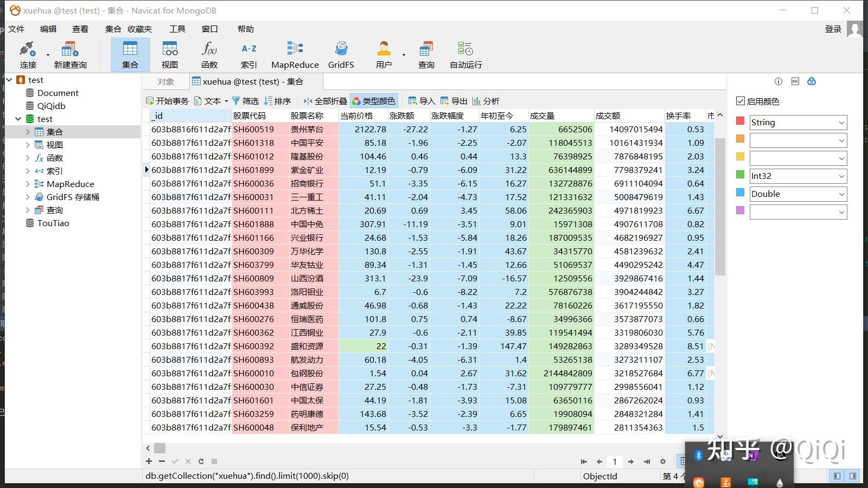Switch to the 对象 tab

click(166, 82)
